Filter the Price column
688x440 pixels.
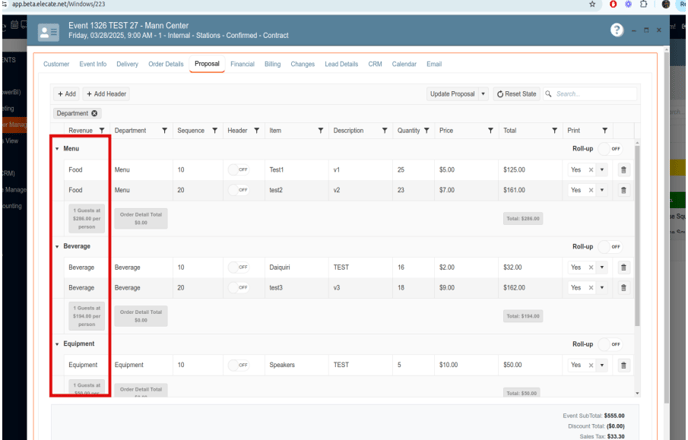click(491, 131)
